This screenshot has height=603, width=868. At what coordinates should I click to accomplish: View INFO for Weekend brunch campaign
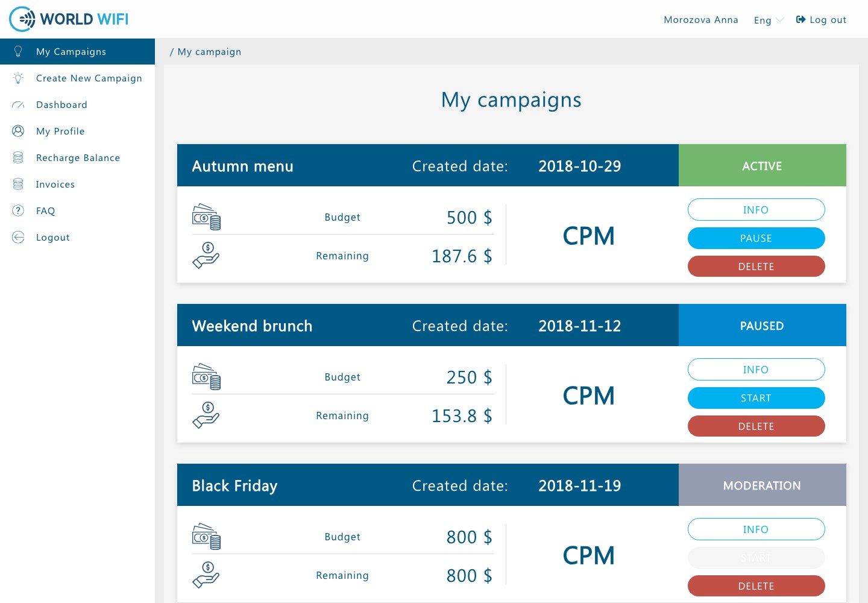coord(756,370)
